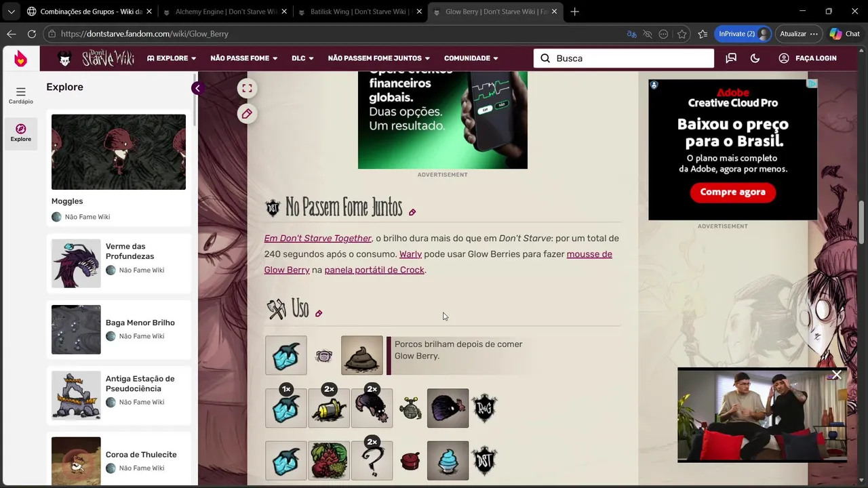This screenshot has width=868, height=488.
Task: Add page to favorites star icon
Action: pos(682,34)
